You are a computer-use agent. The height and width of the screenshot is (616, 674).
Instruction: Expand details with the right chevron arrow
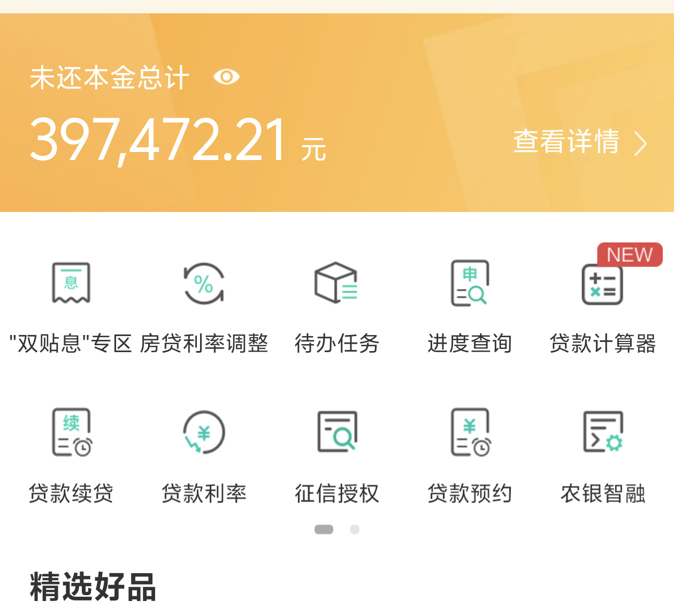[x=640, y=143]
